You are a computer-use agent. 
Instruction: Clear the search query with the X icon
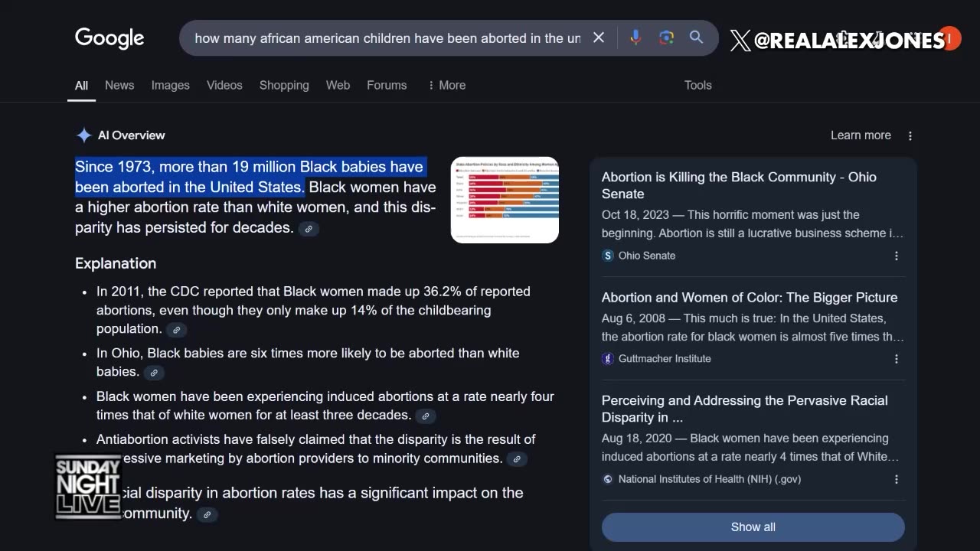tap(599, 37)
